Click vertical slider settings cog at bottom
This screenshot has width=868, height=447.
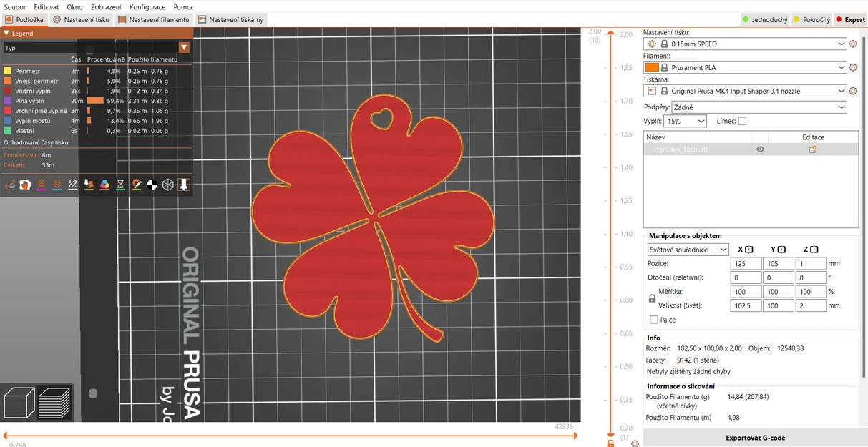tap(635, 443)
